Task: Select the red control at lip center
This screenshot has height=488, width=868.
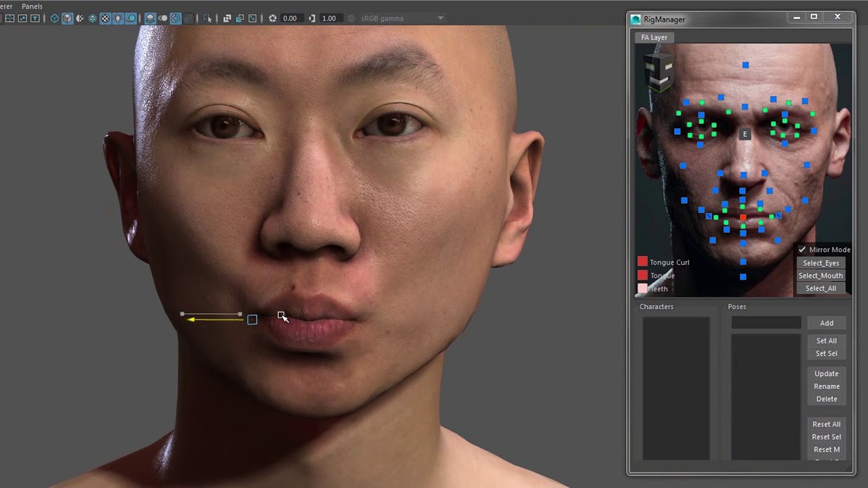Action: pos(743,218)
